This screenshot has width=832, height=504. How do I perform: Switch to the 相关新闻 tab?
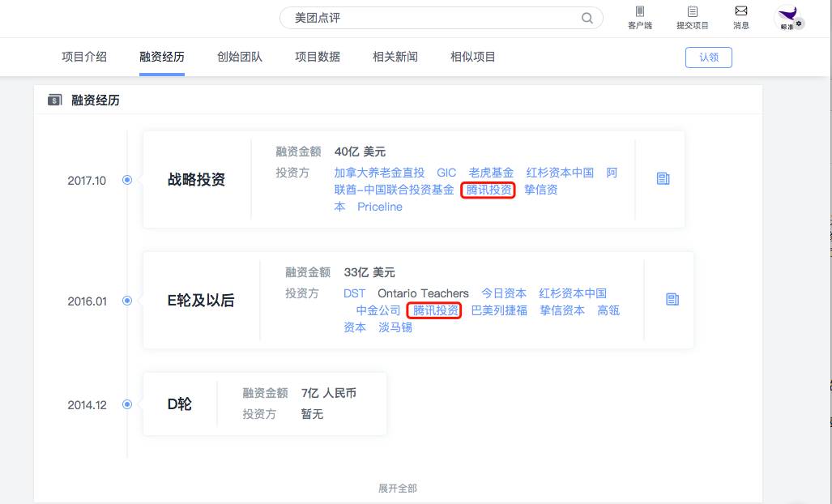(x=395, y=57)
